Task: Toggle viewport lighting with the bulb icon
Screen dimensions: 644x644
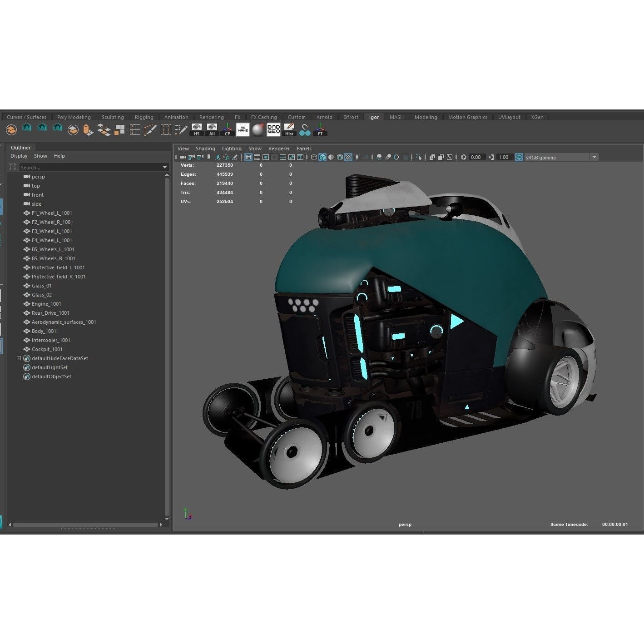Action: tap(357, 157)
